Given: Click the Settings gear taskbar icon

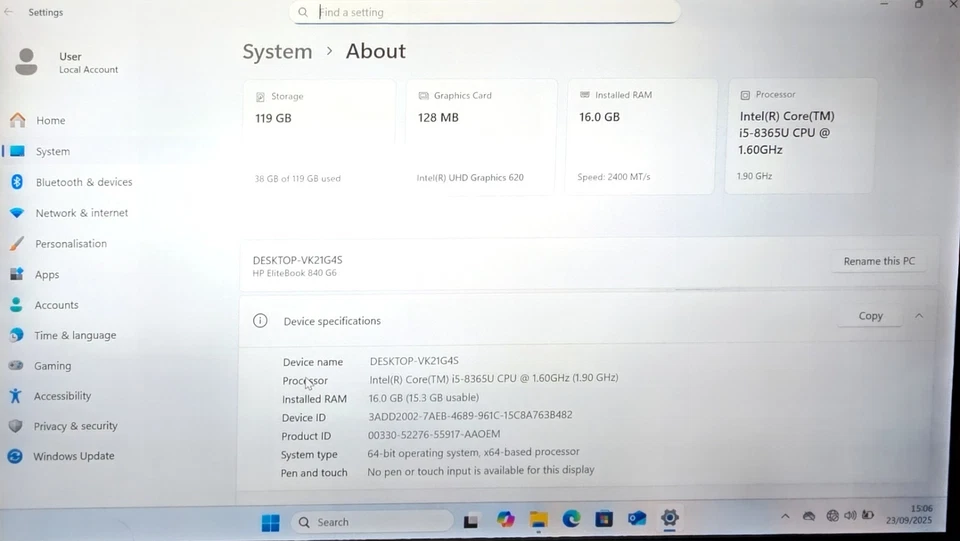Looking at the screenshot, I should pos(670,518).
